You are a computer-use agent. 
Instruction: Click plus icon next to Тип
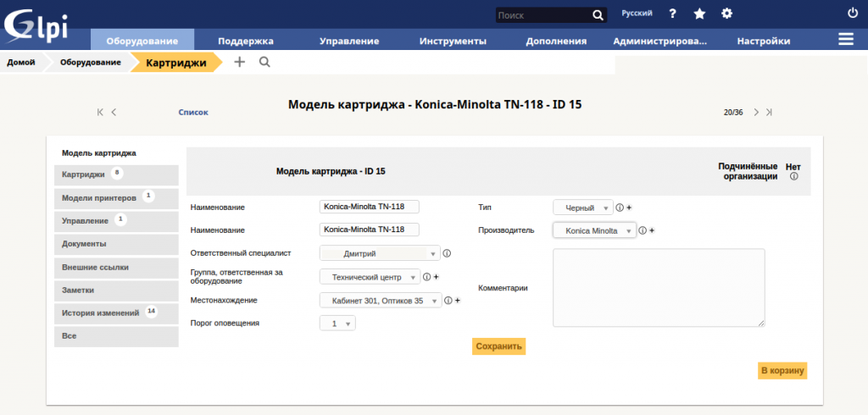629,207
